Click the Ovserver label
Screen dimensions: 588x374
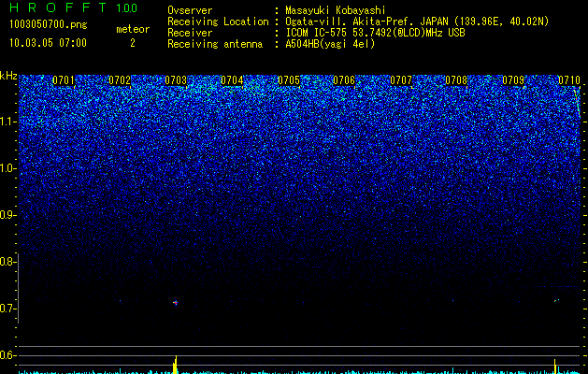190,10
